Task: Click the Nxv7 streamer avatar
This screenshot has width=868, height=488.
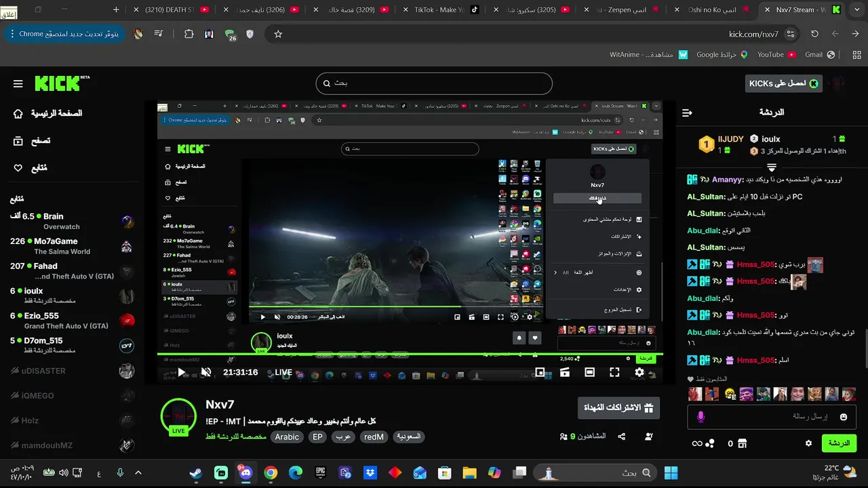Action: pyautogui.click(x=178, y=418)
